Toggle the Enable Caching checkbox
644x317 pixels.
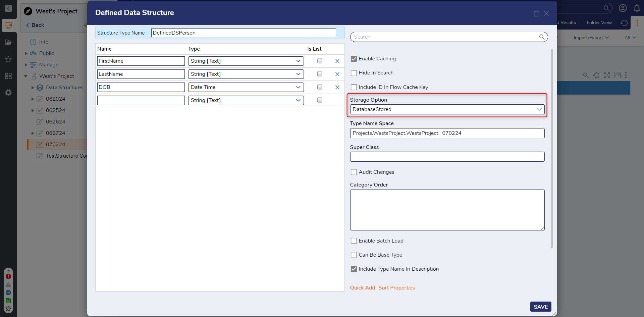[x=354, y=59]
